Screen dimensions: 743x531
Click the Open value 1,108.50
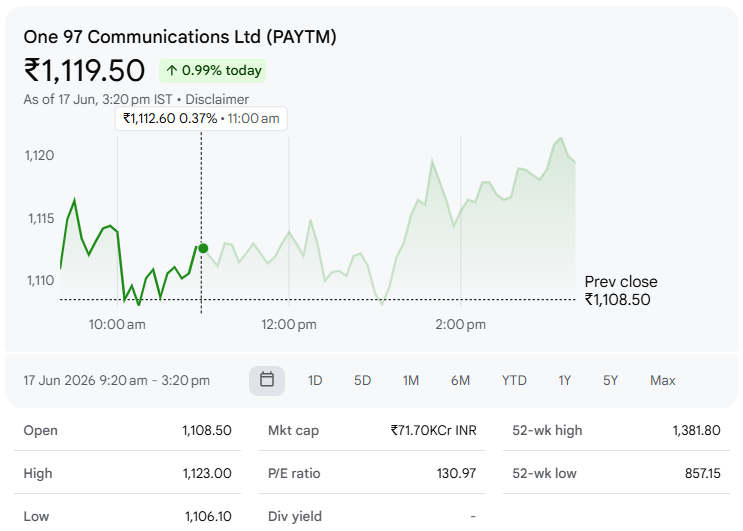click(x=207, y=431)
